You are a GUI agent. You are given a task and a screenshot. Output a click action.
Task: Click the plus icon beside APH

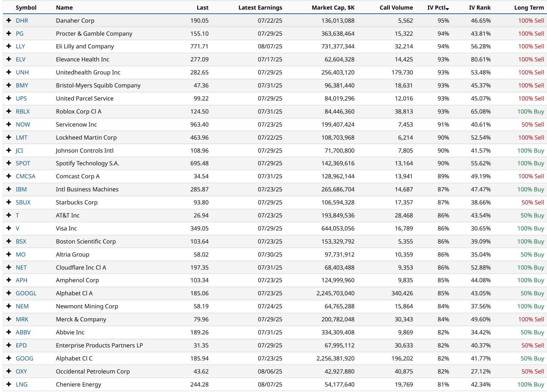[x=9, y=280]
